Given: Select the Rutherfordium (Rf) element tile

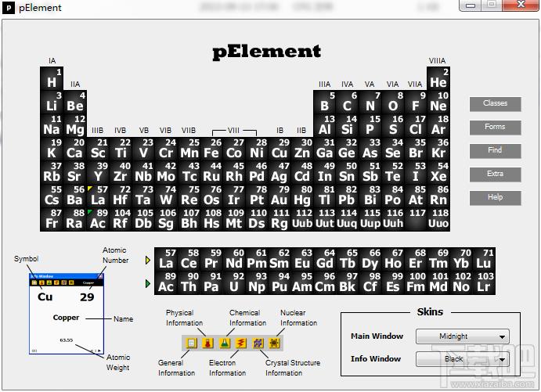Looking at the screenshot, I should pos(121,219).
